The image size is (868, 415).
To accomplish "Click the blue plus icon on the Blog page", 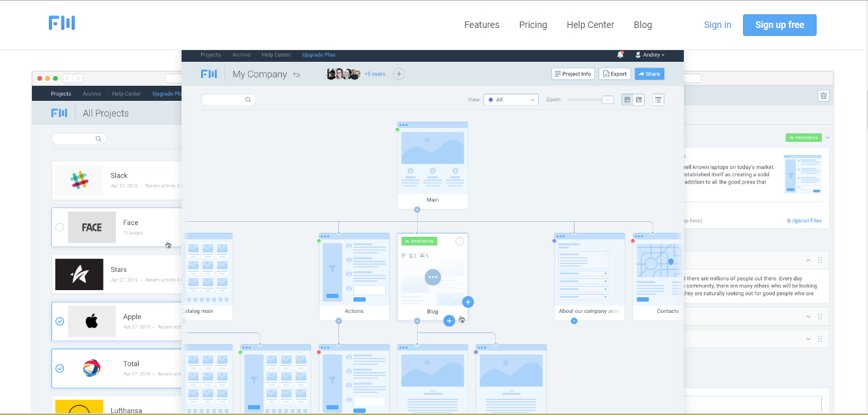I will click(468, 302).
